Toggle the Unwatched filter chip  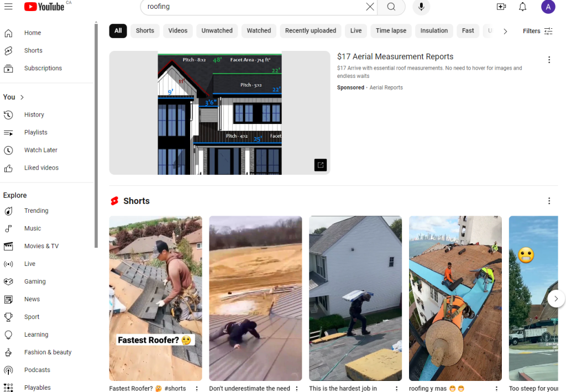point(217,30)
